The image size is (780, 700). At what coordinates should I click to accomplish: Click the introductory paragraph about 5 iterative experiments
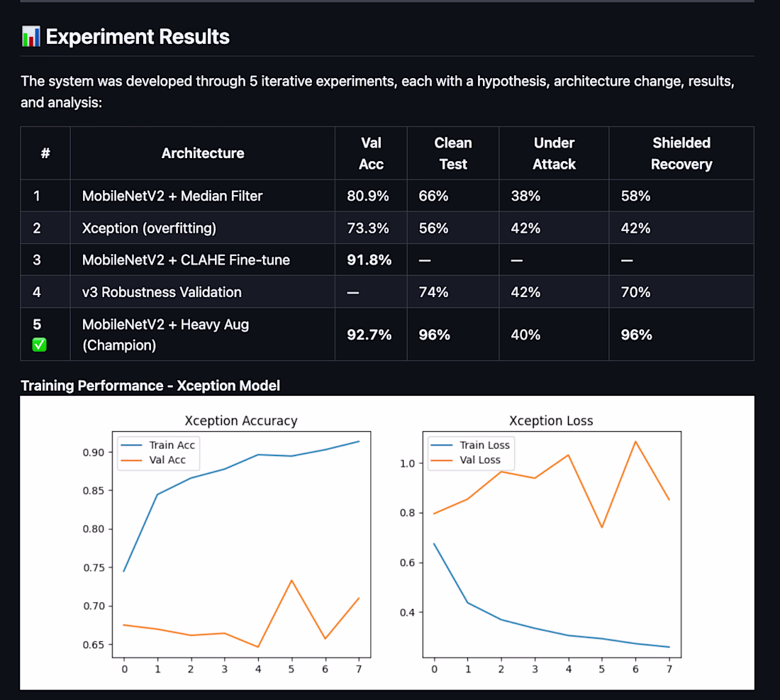click(x=377, y=91)
